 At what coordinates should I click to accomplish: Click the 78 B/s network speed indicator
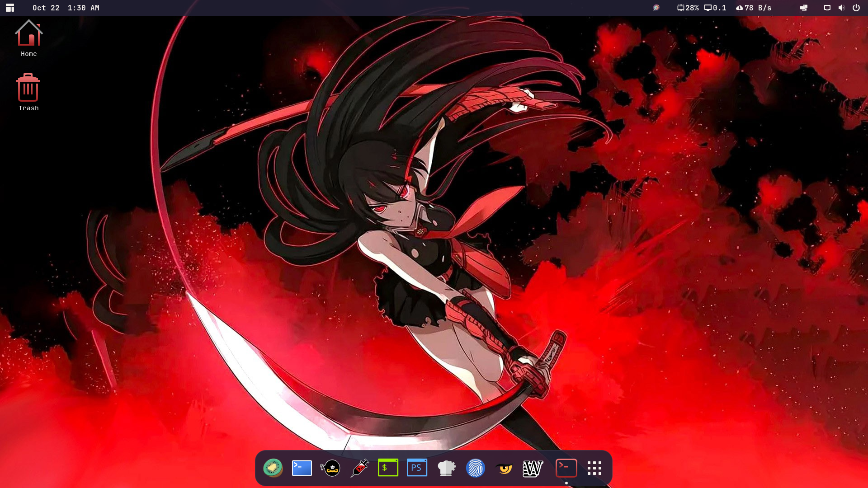pyautogui.click(x=754, y=8)
